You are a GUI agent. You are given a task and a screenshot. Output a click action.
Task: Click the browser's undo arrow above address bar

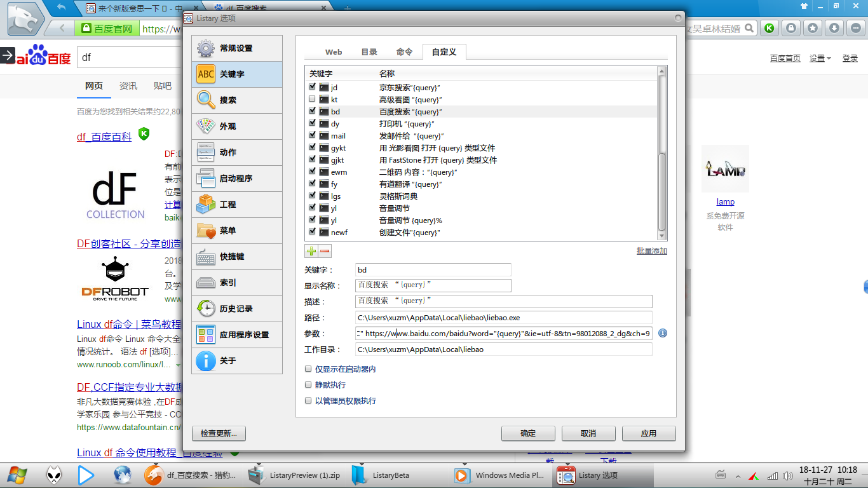coord(61,8)
